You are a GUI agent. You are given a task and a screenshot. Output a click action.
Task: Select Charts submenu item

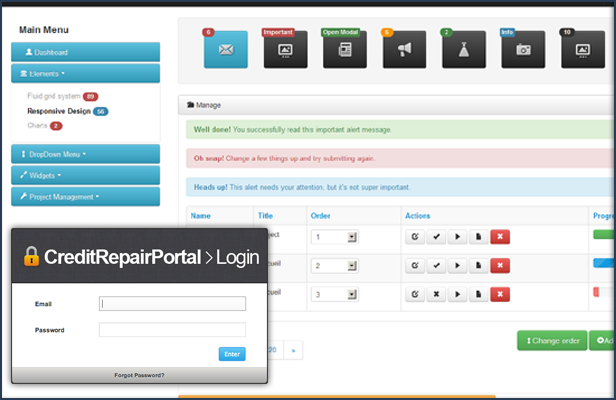click(37, 125)
